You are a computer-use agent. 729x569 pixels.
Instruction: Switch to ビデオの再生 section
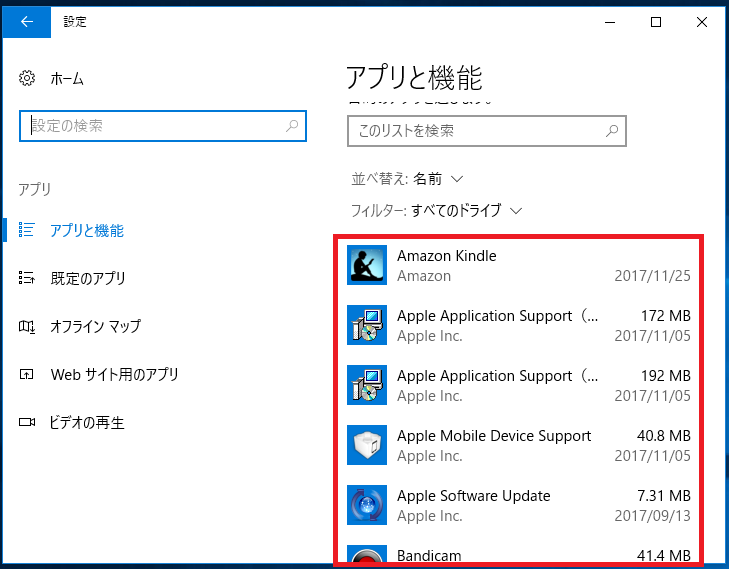tap(87, 423)
